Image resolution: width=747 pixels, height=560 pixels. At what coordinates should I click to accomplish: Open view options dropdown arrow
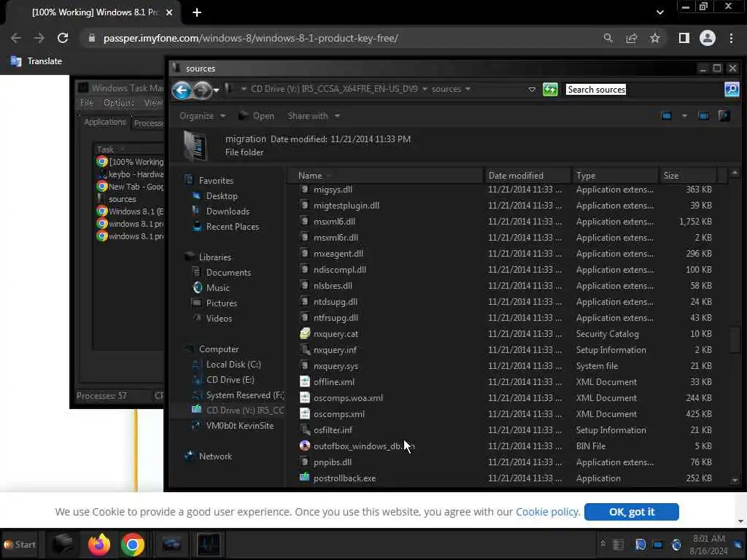[x=684, y=116]
